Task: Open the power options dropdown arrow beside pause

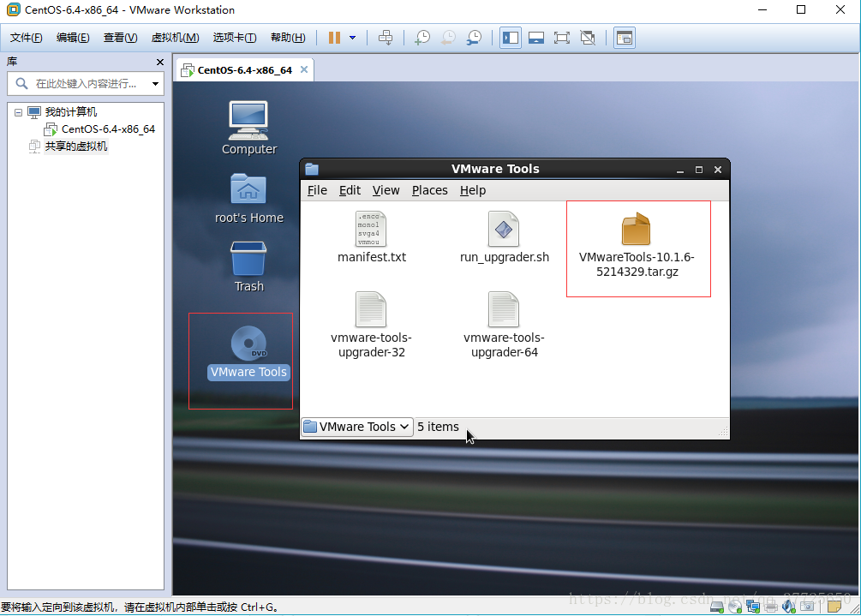Action: point(352,38)
